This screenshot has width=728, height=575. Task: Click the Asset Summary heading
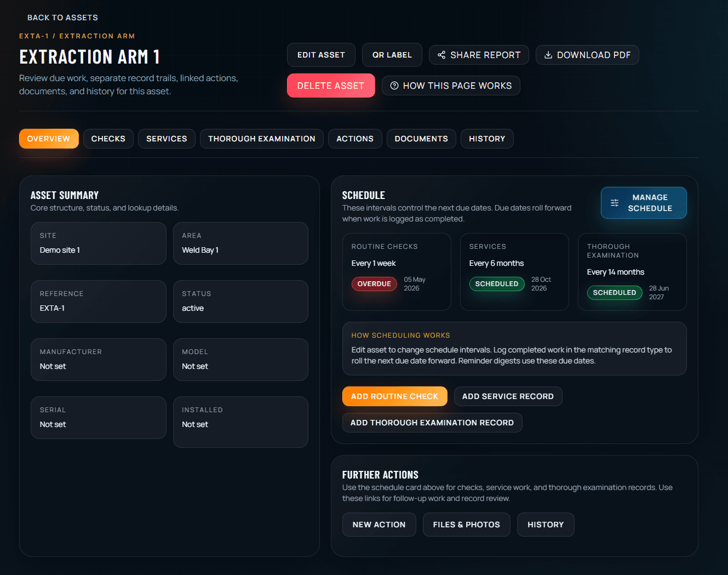[x=65, y=195]
